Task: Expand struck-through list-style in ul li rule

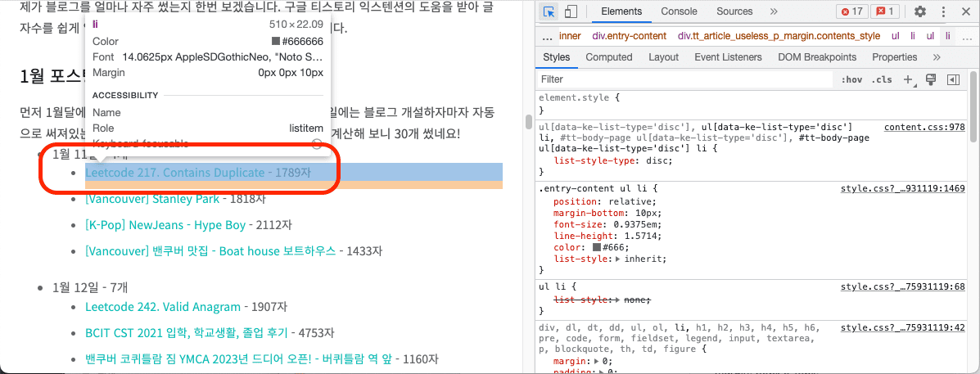Action: click(618, 300)
